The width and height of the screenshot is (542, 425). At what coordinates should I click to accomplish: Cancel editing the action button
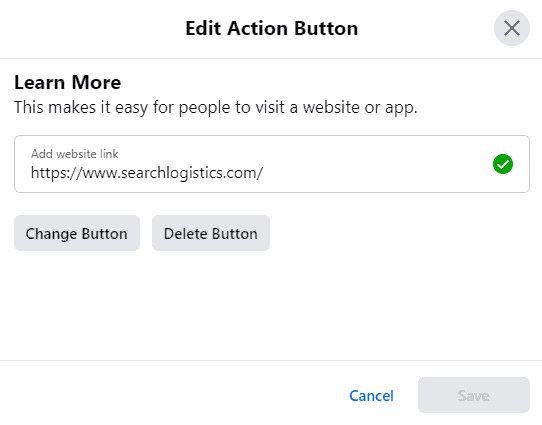[371, 396]
